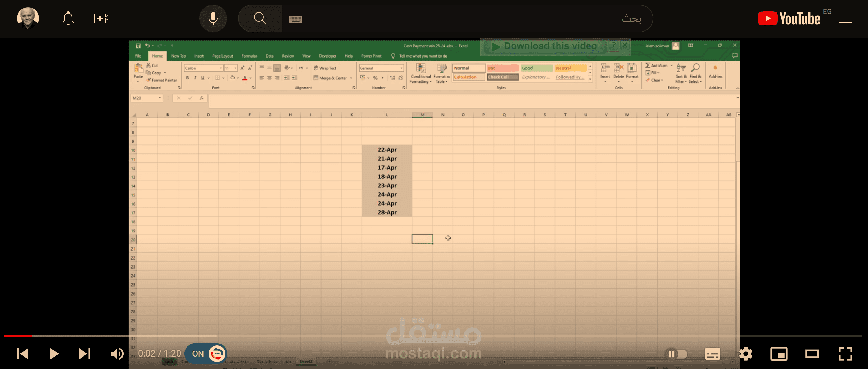Apply the font color red A swatch
This screenshot has width=868, height=369.
pos(245,78)
